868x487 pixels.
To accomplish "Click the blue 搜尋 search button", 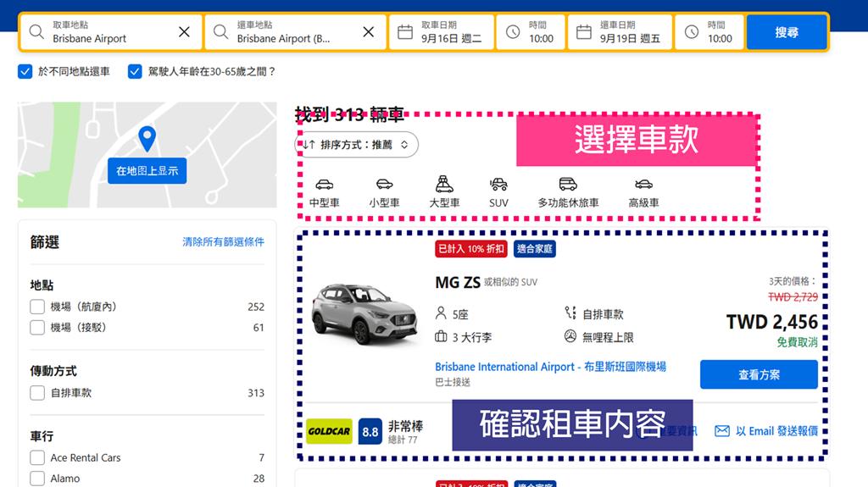I will click(787, 32).
